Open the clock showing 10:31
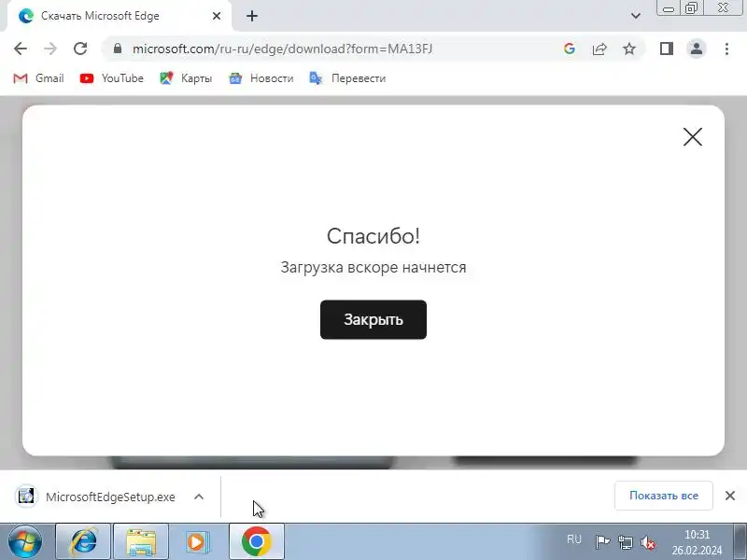The image size is (747, 560). (x=697, y=542)
